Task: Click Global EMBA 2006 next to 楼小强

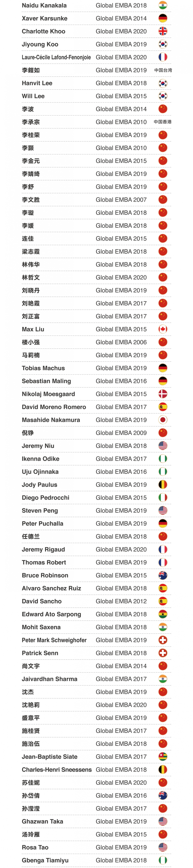Action: click(121, 342)
